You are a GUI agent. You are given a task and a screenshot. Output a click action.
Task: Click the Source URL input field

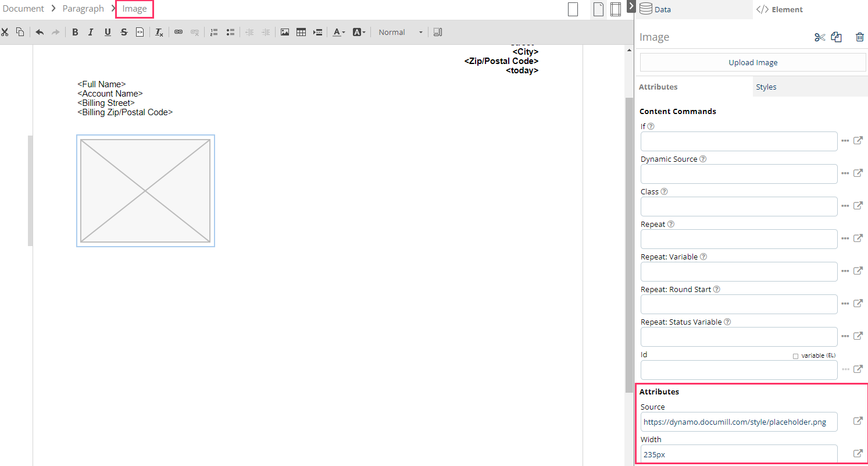pos(738,422)
